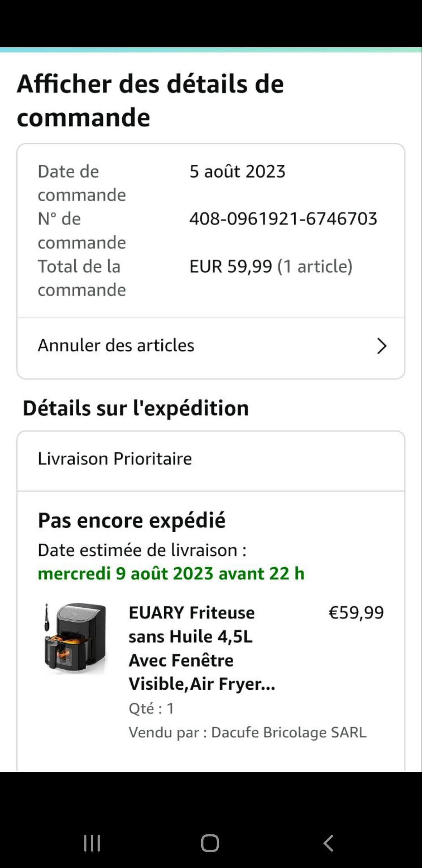422x868 pixels.
Task: Click the Détails sur l'expédition heading
Action: [136, 408]
